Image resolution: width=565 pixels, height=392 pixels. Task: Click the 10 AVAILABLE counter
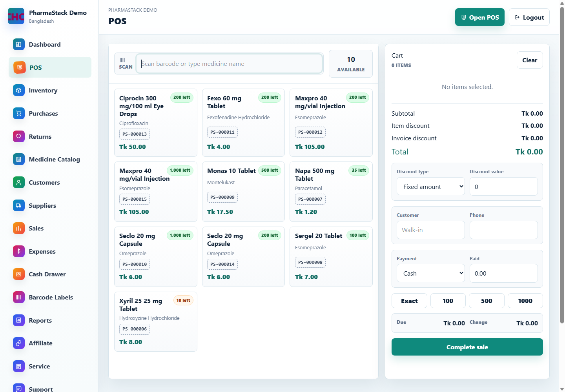351,64
